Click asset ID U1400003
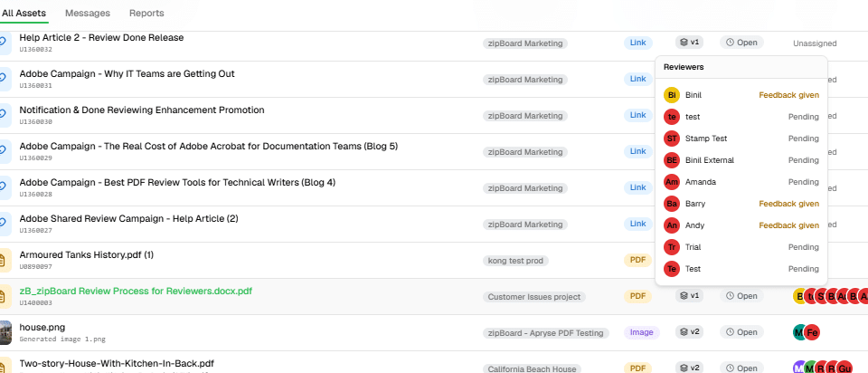 tap(35, 303)
